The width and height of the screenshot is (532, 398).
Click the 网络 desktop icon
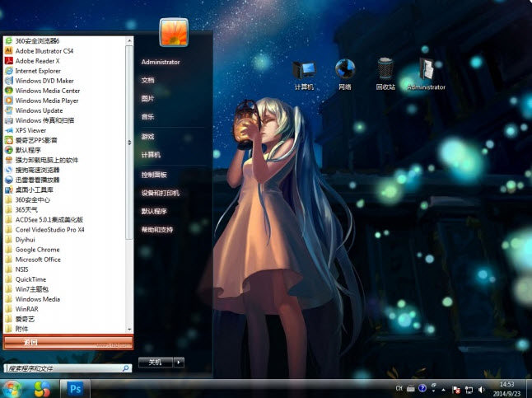(345, 74)
